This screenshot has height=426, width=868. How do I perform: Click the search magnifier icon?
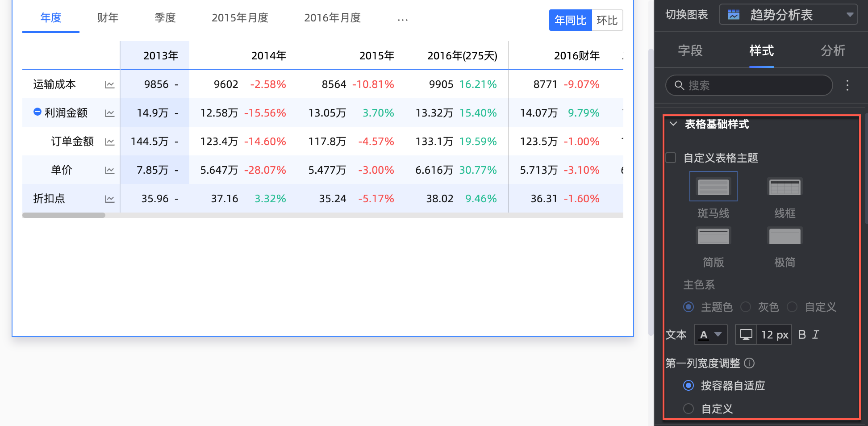coord(679,85)
